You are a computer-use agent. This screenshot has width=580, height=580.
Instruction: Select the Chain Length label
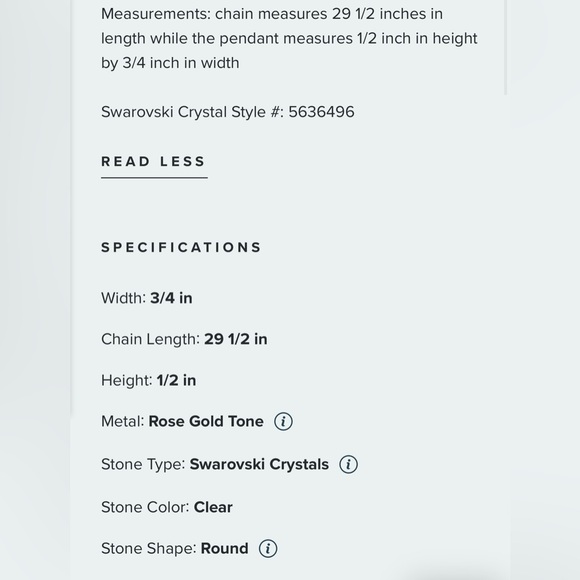click(151, 339)
